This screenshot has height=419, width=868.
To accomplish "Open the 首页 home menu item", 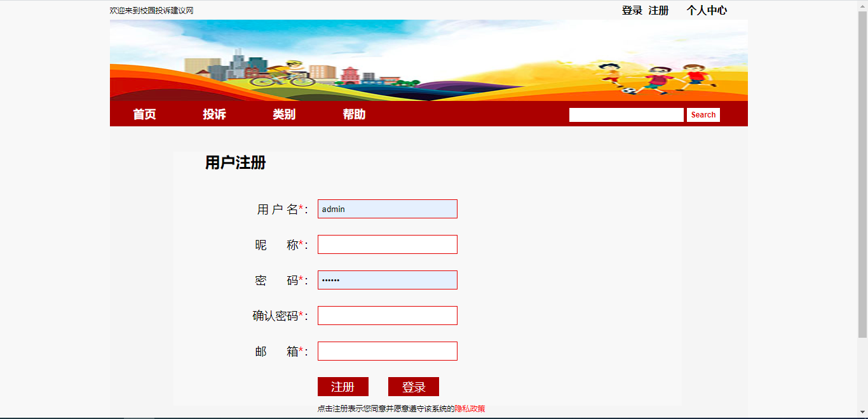I will click(144, 114).
